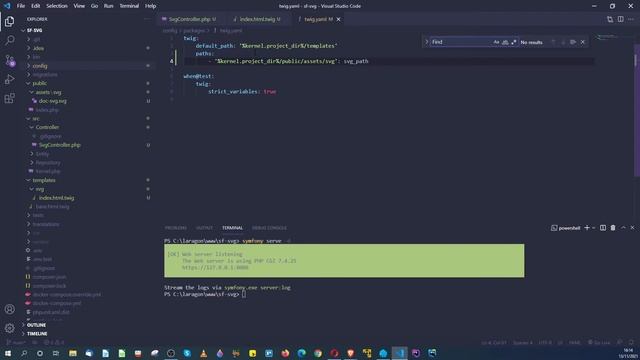Image resolution: width=640 pixels, height=360 pixels.
Task: Switch to index.html.twig editor tab
Action: pos(257,19)
